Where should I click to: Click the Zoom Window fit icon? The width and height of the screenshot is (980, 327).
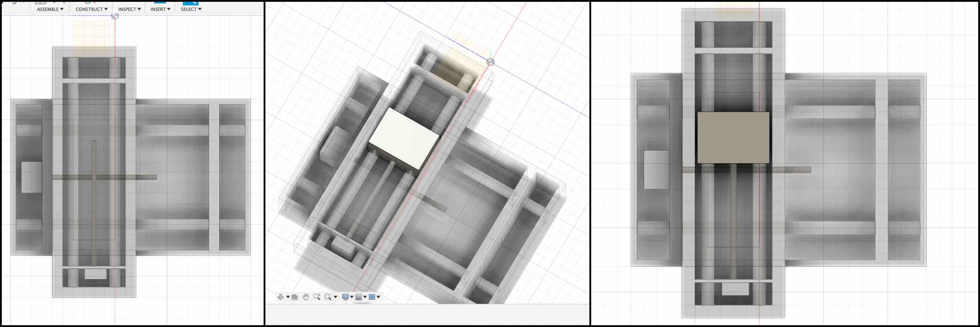[328, 297]
